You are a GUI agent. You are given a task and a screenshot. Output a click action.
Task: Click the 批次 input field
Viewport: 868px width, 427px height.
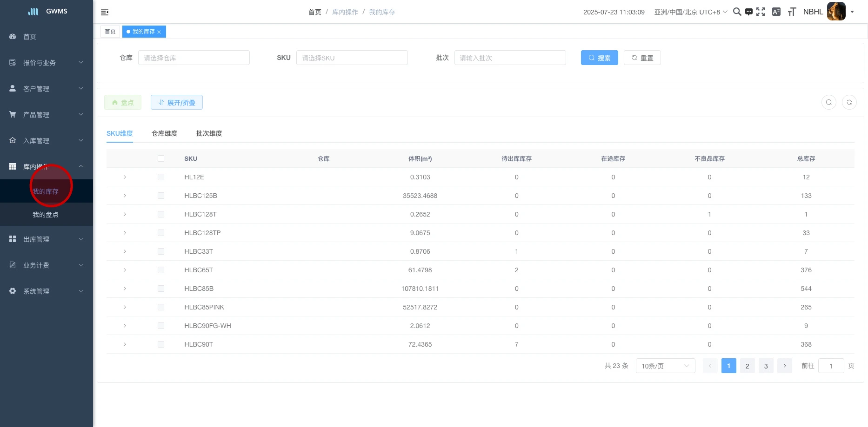(x=510, y=58)
